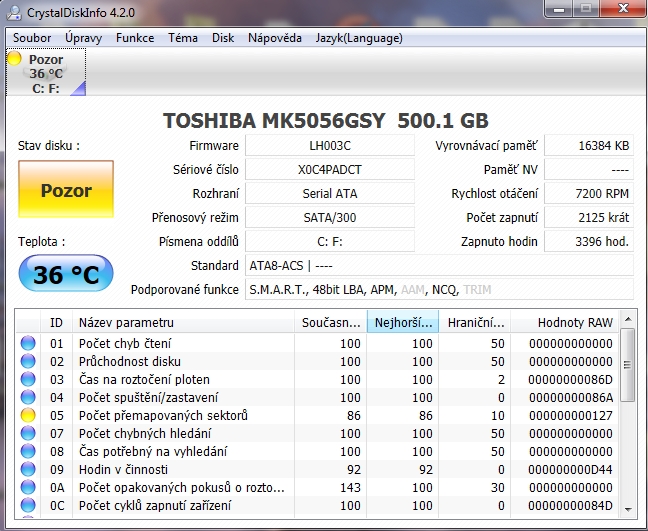Click transfer mode field SATA/300
Image resolution: width=648 pixels, height=531 pixels.
(330, 217)
